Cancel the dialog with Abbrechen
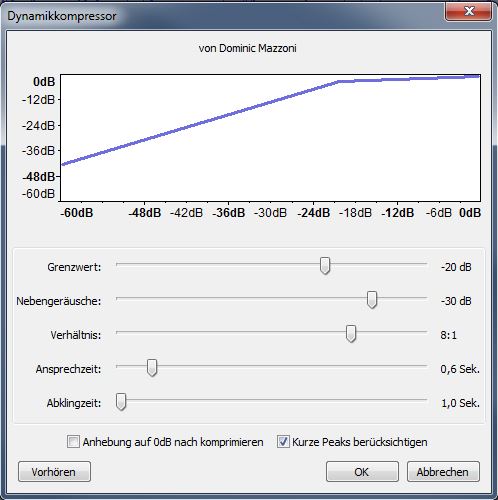The height and width of the screenshot is (500, 498). pyautogui.click(x=443, y=472)
